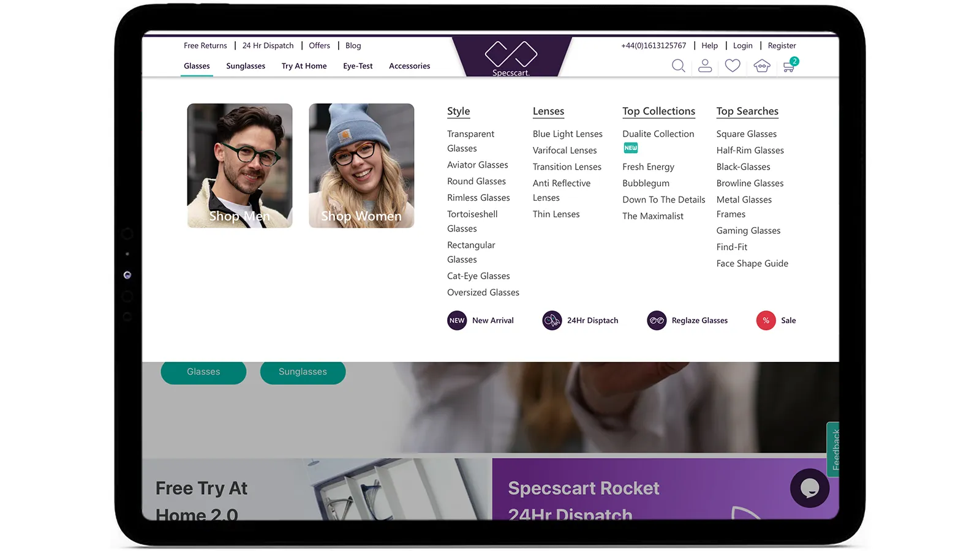
Task: Select Cat-Eye Glasses style
Action: coord(478,276)
